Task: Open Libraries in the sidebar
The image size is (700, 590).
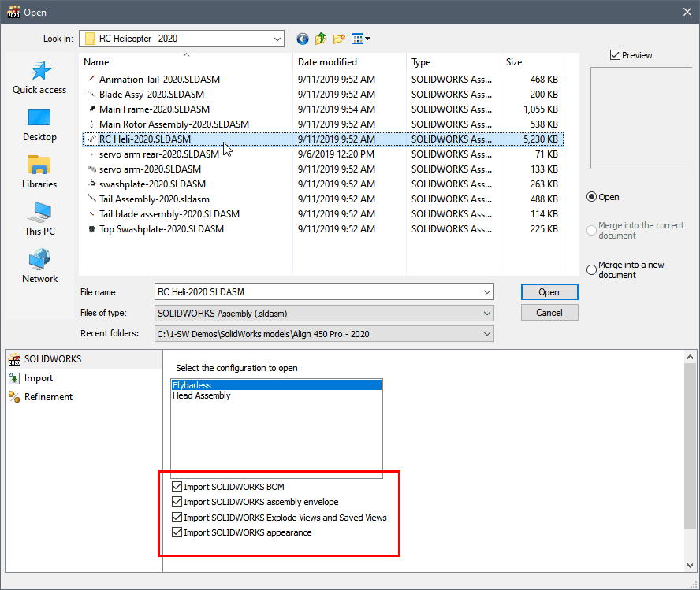Action: click(39, 173)
